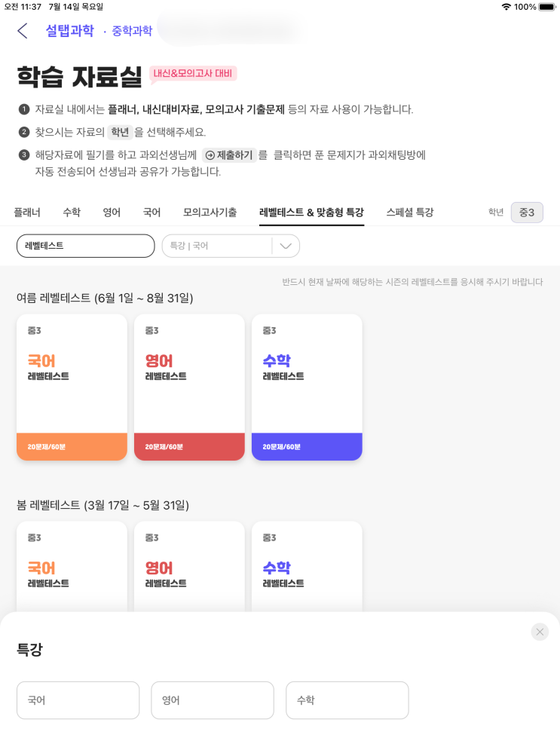Switch to the 모의고사기출 tab

pos(210,213)
